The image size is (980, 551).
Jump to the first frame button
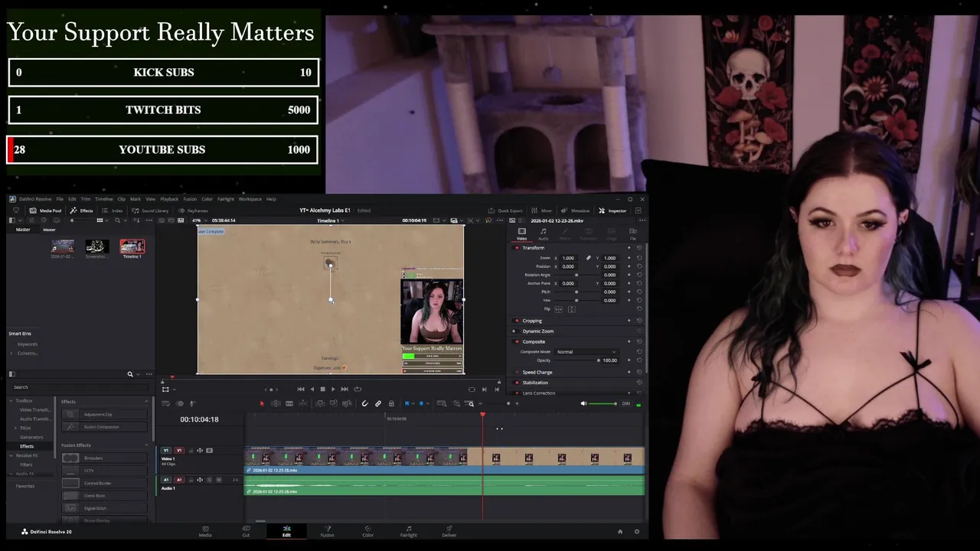[301, 390]
